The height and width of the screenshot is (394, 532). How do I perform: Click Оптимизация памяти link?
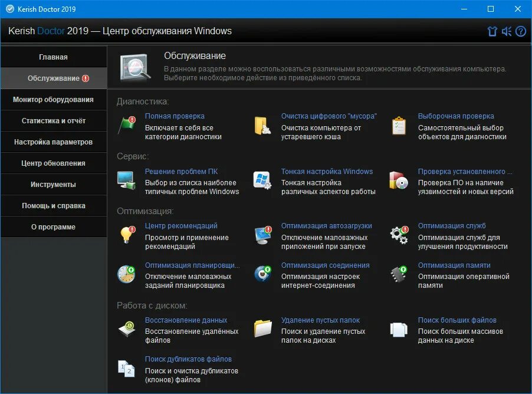454,265
